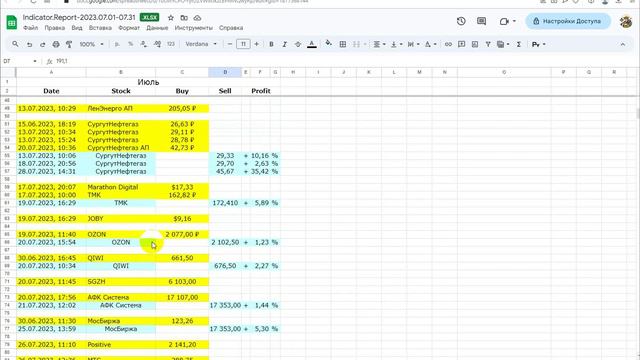Insert a link
The height and width of the screenshot is (360, 640).
coord(448,44)
